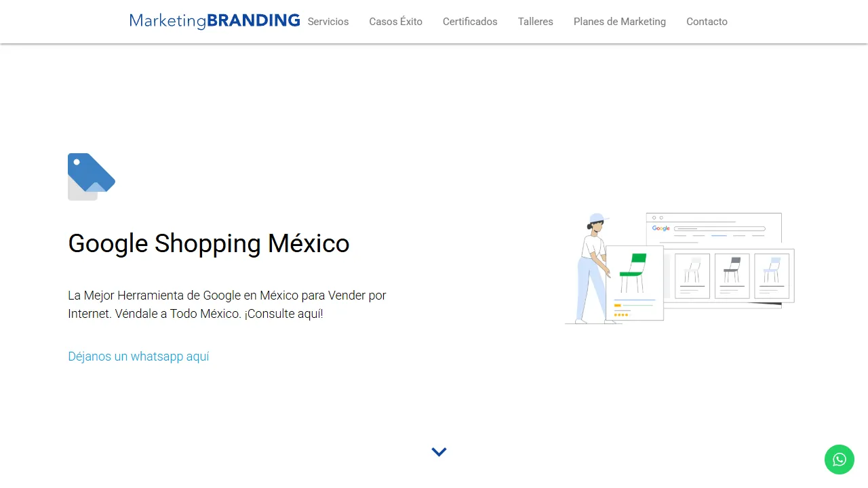Select the Certificados menu item
This screenshot has height=488, width=868.
pyautogui.click(x=470, y=22)
